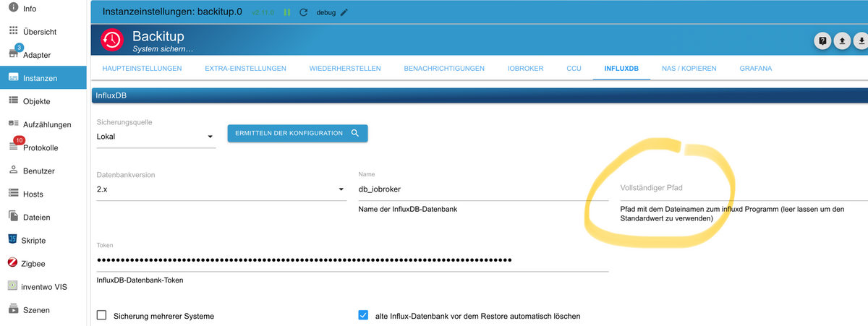
Task: Click the download settings icon
Action: pyautogui.click(x=861, y=41)
